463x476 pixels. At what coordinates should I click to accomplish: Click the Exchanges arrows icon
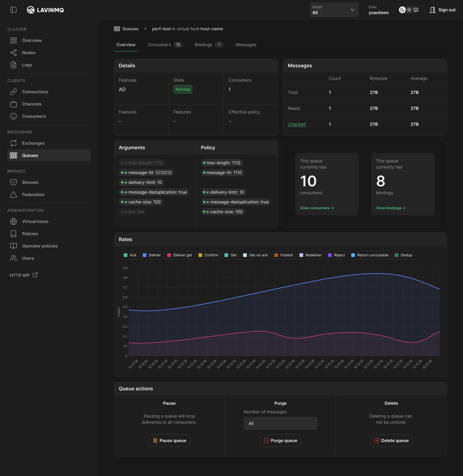[x=13, y=143]
